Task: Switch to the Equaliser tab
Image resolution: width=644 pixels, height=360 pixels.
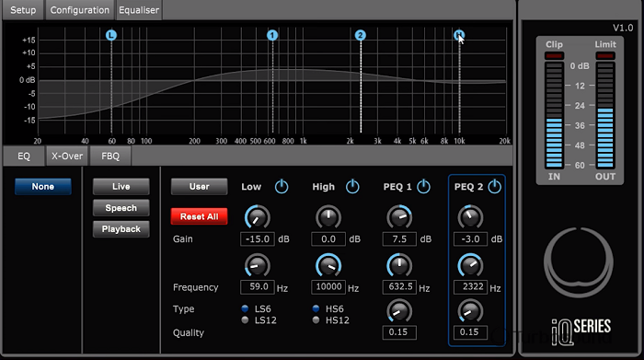Action: click(x=139, y=10)
